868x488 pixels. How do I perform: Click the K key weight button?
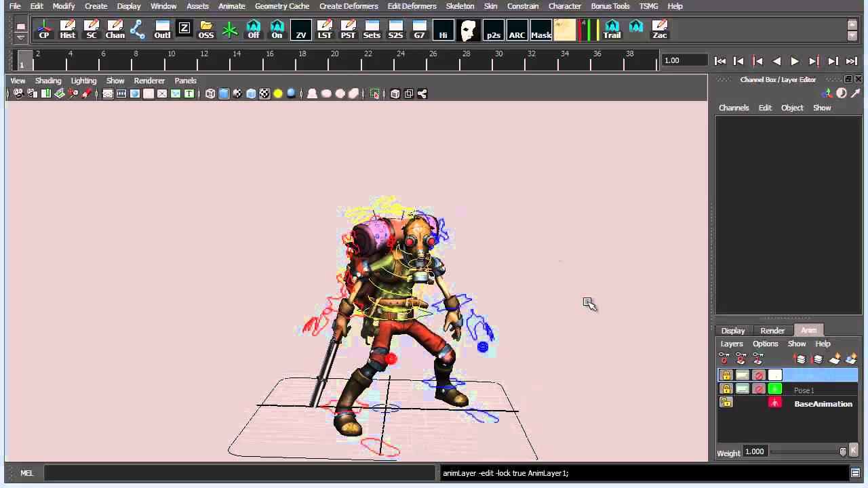(852, 451)
